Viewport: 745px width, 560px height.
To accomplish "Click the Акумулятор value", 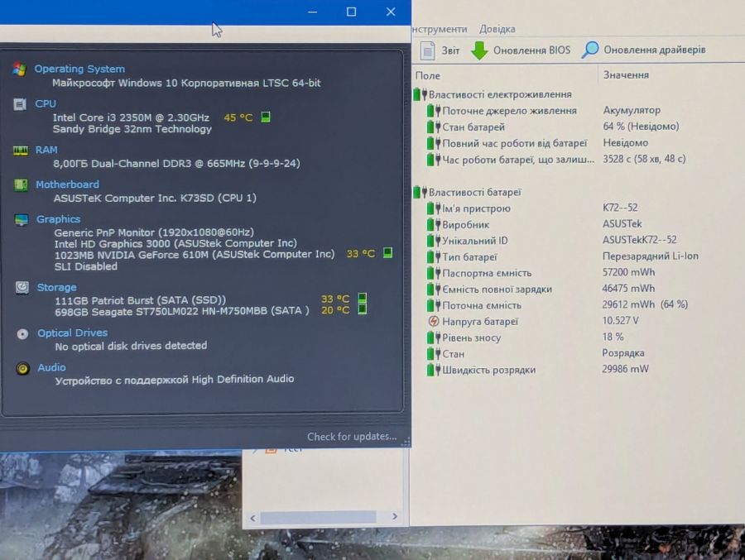I will coord(632,110).
